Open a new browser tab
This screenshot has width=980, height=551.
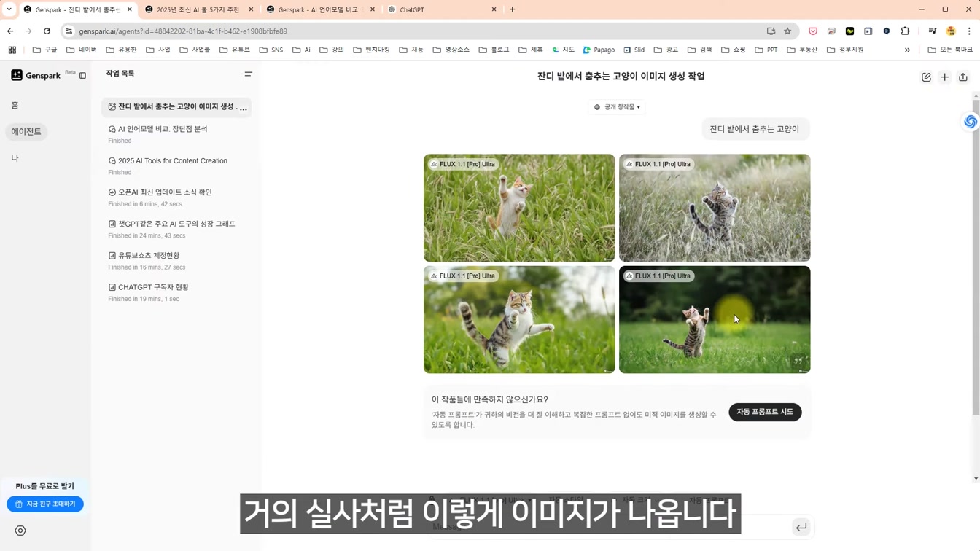512,9
